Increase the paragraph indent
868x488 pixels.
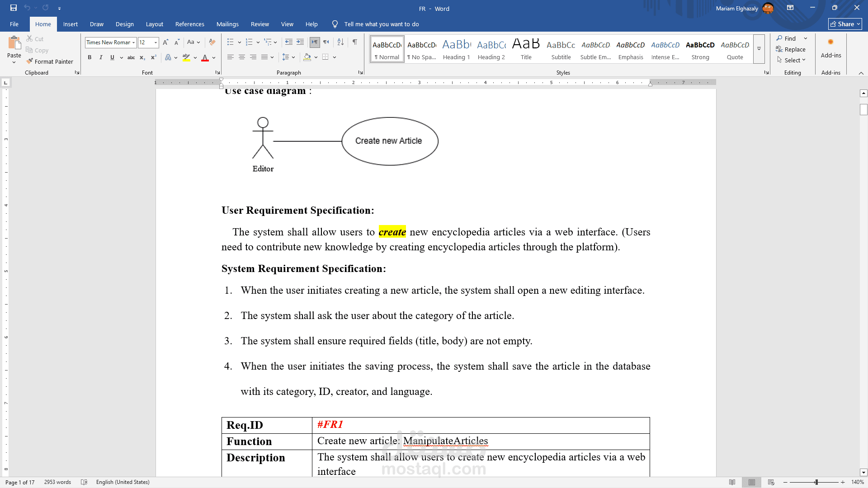300,42
